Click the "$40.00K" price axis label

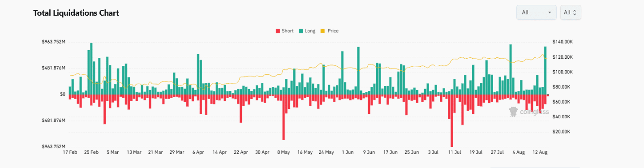pyautogui.click(x=561, y=117)
